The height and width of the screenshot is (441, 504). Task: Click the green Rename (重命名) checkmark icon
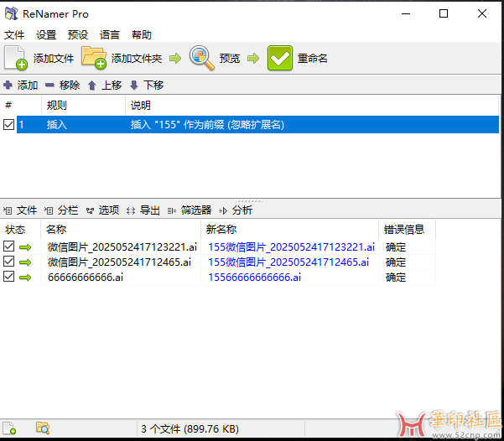[279, 58]
